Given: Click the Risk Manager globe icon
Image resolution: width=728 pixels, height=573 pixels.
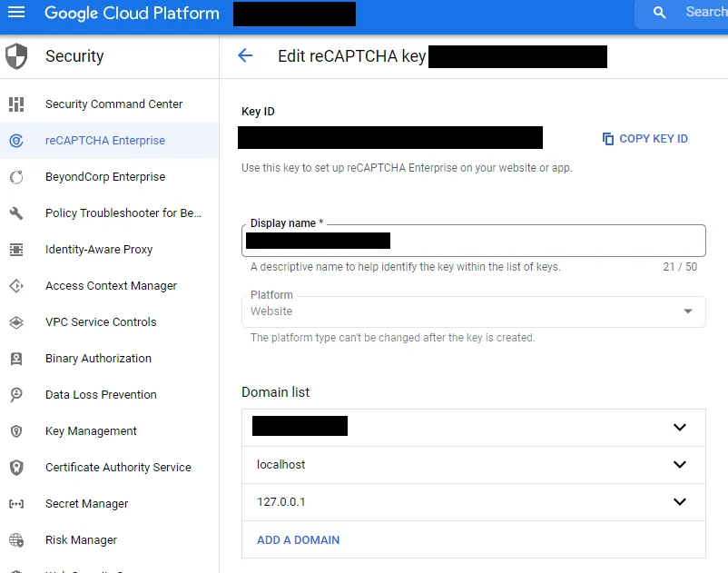Looking at the screenshot, I should pyautogui.click(x=16, y=540).
